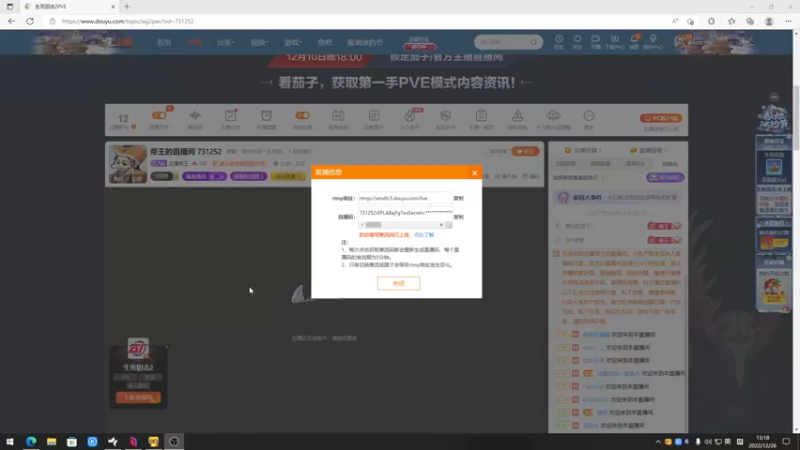Open the waveform icon in streamer toolbar
This screenshot has height=450, width=800.
click(195, 116)
